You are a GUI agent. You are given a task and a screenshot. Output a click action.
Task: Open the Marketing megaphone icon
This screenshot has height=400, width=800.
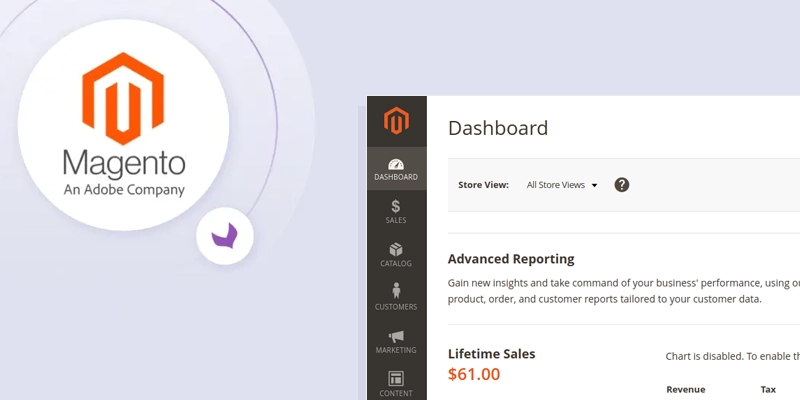click(x=396, y=336)
